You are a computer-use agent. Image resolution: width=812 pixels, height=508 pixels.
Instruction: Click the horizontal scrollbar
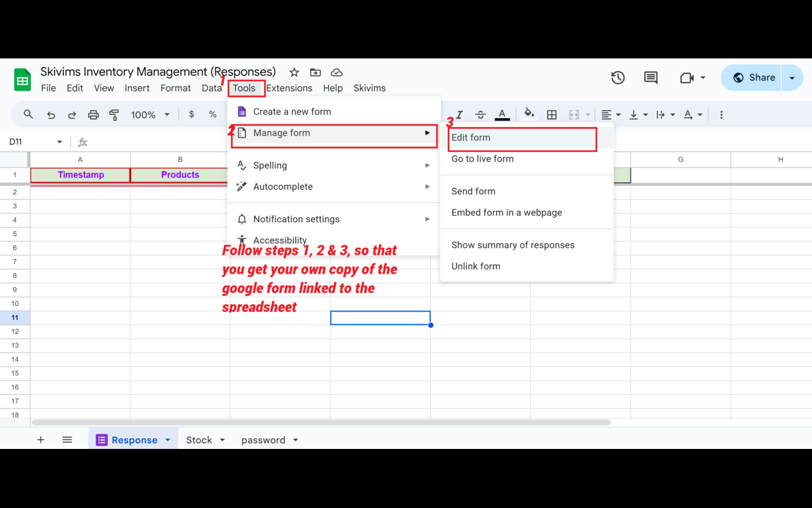[x=321, y=422]
